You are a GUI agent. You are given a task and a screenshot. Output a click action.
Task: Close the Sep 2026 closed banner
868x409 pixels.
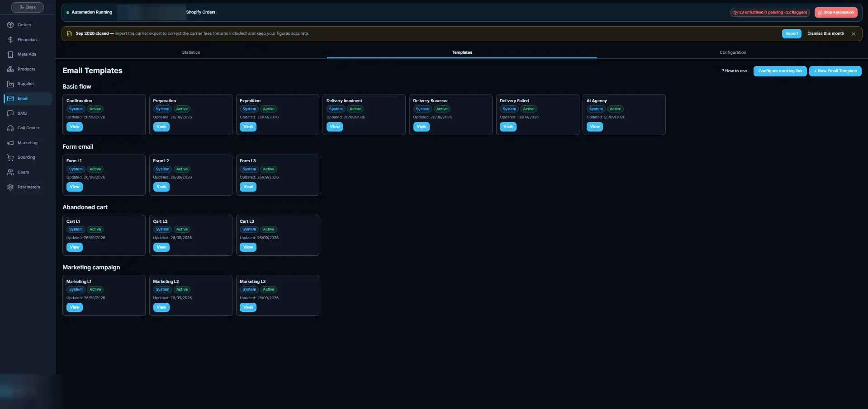[854, 34]
